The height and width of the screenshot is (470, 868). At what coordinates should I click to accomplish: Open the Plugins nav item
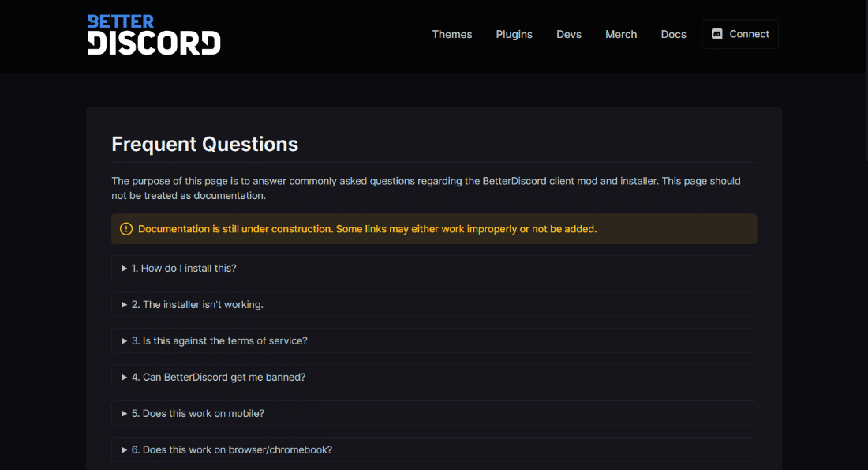pos(514,35)
